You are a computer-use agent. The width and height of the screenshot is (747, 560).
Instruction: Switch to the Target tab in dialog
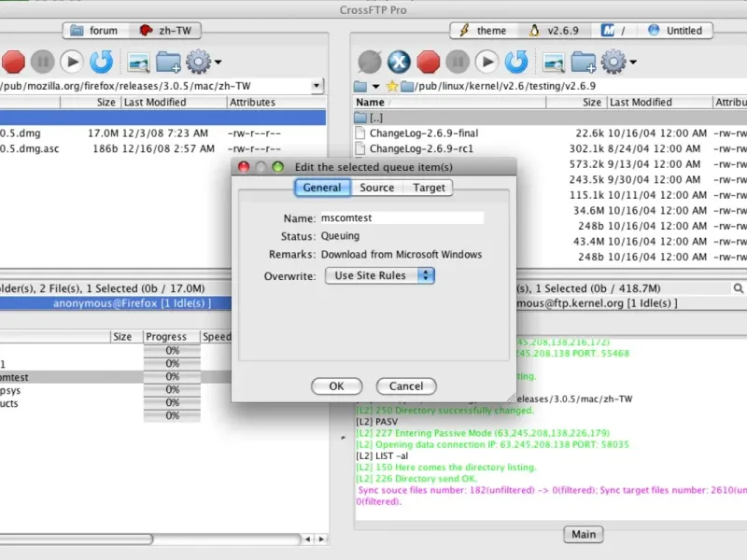[429, 188]
